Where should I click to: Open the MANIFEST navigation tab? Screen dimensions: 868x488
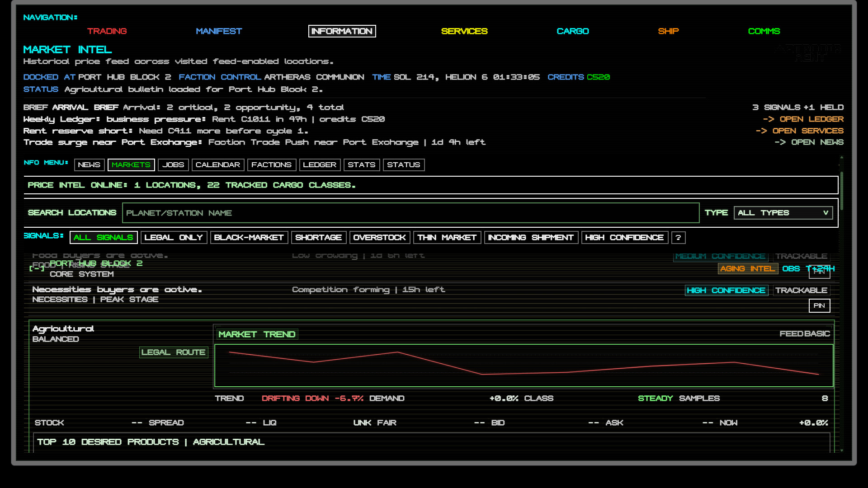click(219, 31)
